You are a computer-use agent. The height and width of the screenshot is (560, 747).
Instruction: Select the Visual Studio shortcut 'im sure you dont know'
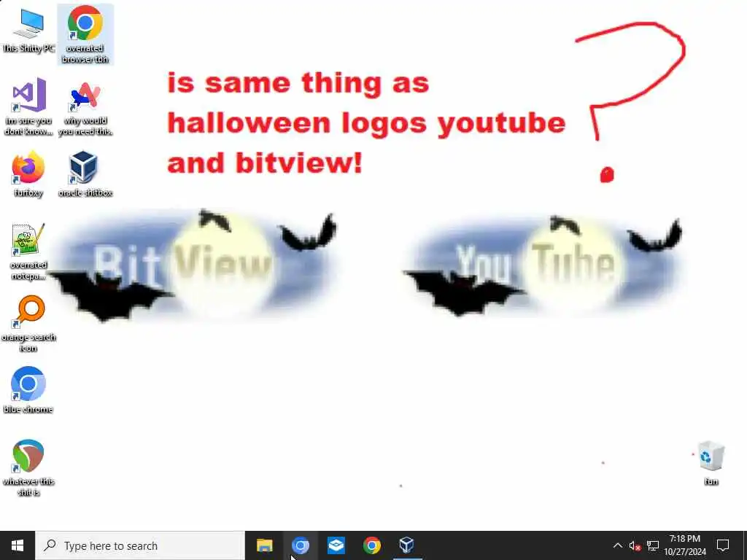28,106
